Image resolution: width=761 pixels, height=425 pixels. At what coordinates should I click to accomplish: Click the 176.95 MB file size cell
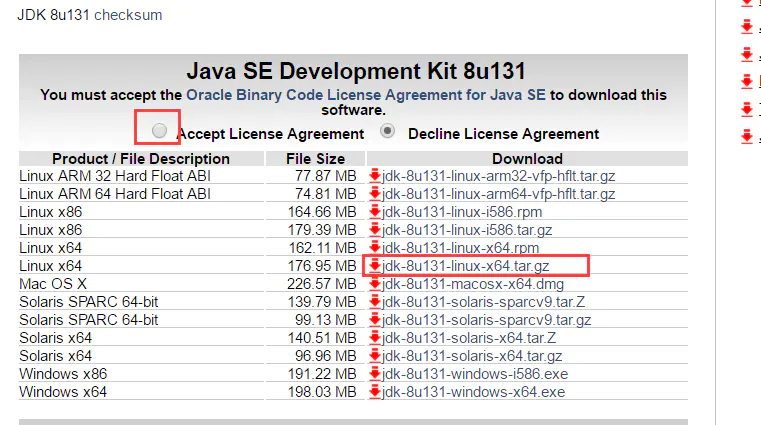pyautogui.click(x=315, y=266)
